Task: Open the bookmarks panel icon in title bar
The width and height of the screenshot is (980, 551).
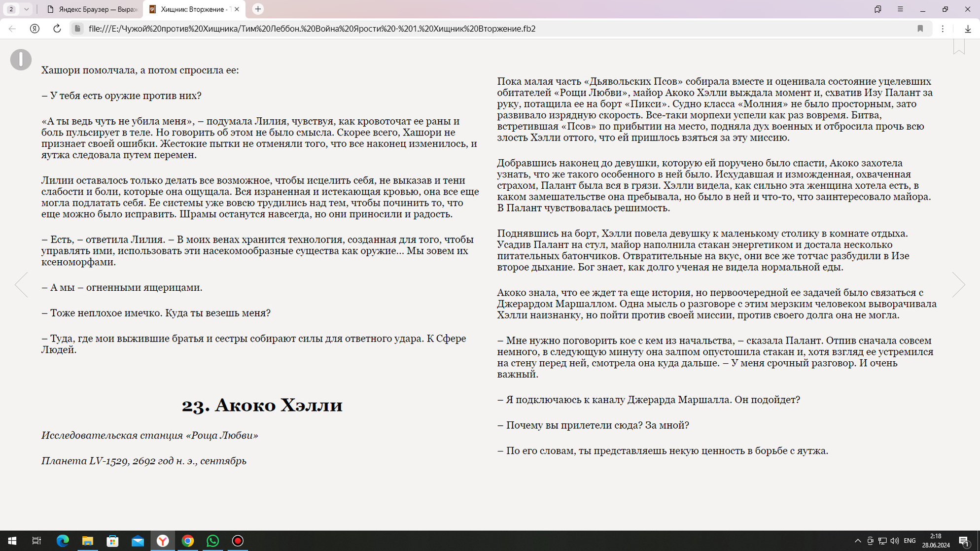Action: [x=877, y=9]
